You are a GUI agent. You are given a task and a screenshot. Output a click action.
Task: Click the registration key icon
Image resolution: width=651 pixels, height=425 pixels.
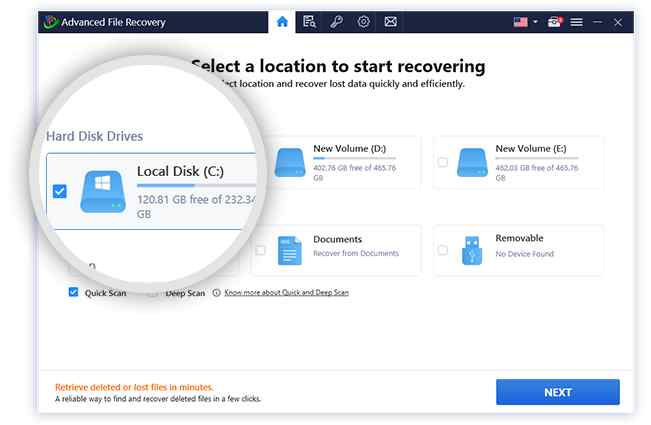(336, 21)
